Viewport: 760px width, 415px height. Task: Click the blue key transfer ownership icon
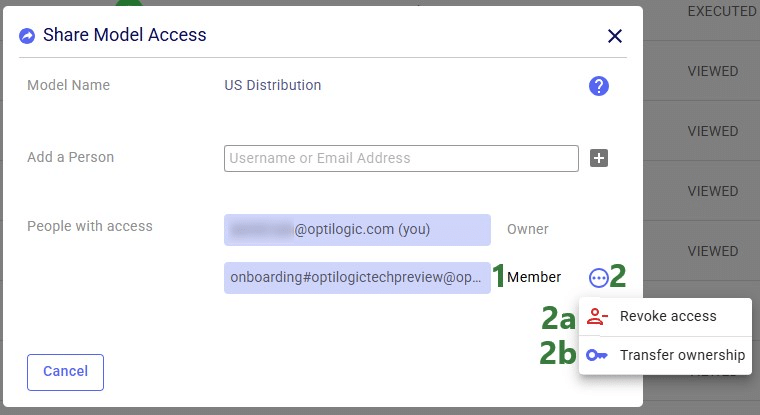597,355
